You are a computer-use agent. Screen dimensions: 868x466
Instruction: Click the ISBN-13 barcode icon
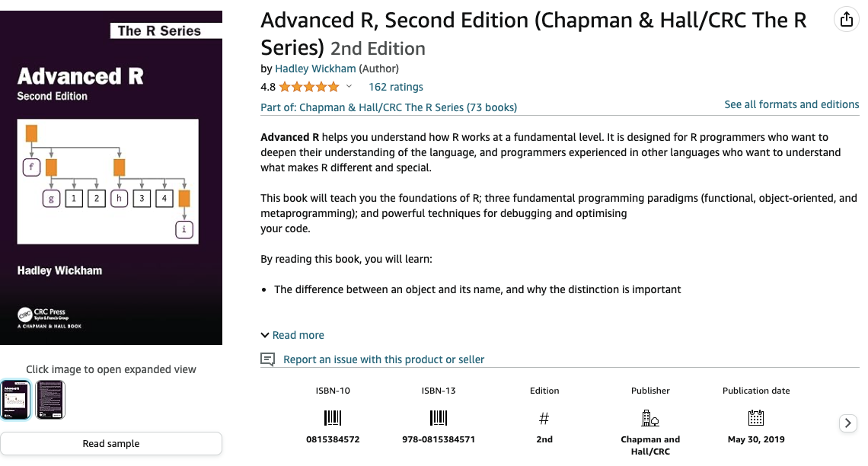point(439,418)
